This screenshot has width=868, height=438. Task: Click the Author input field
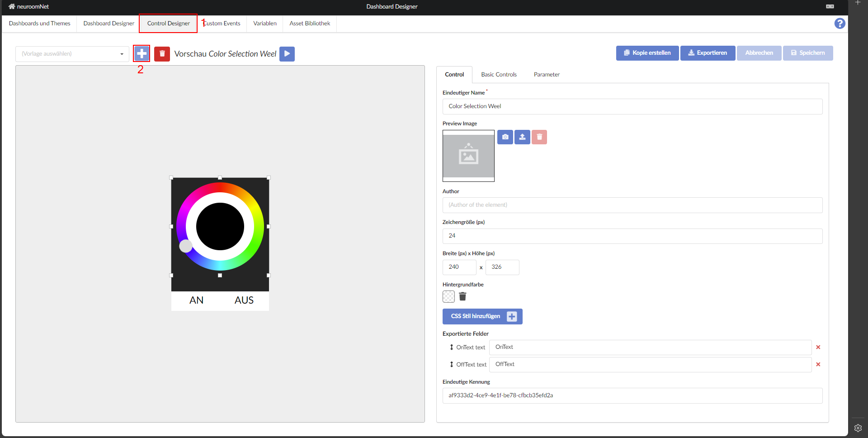[632, 205]
